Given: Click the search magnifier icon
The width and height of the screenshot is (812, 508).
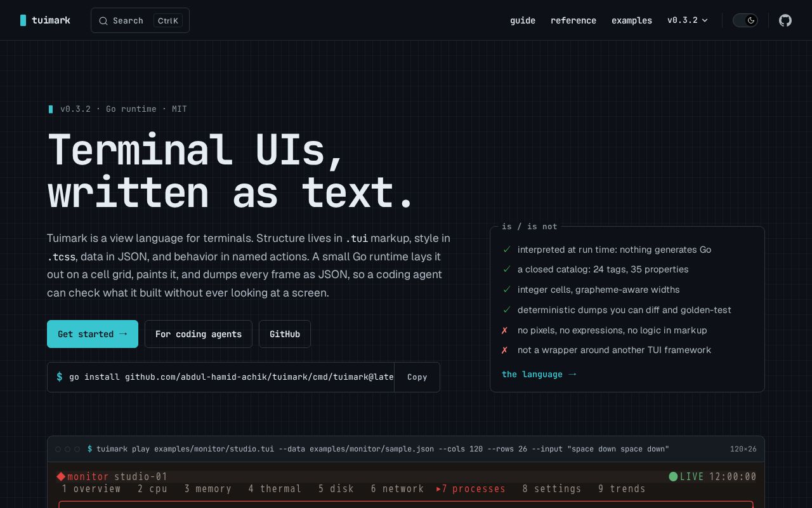Looking at the screenshot, I should [103, 20].
